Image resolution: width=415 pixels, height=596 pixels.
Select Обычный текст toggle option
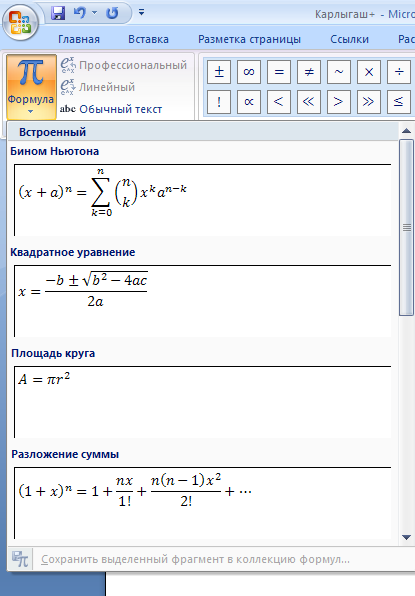(x=111, y=109)
